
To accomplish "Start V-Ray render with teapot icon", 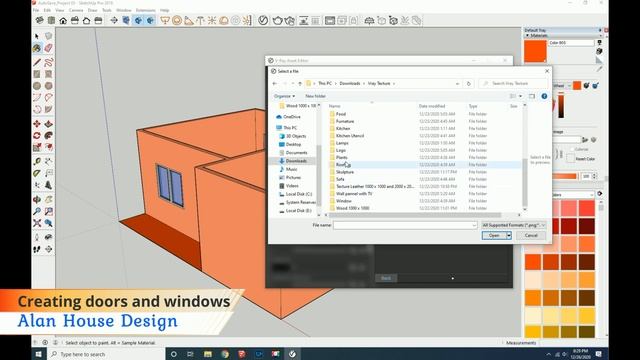I will (278, 20).
